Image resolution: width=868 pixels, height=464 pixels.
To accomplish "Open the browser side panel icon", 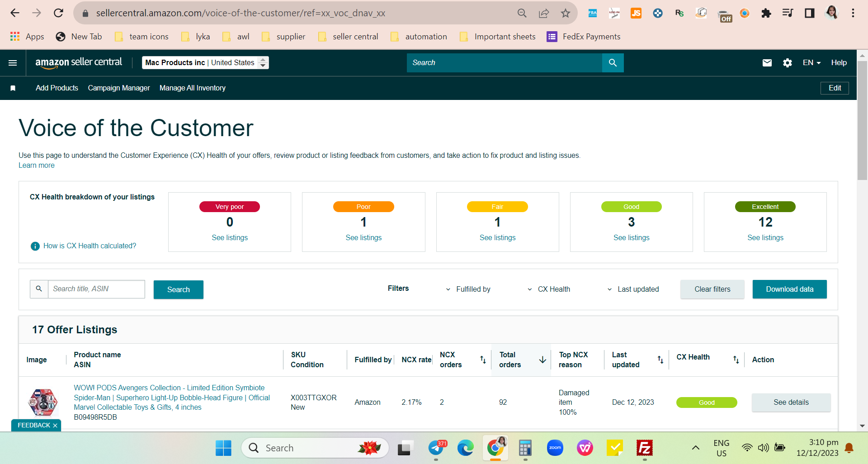I will coord(810,13).
